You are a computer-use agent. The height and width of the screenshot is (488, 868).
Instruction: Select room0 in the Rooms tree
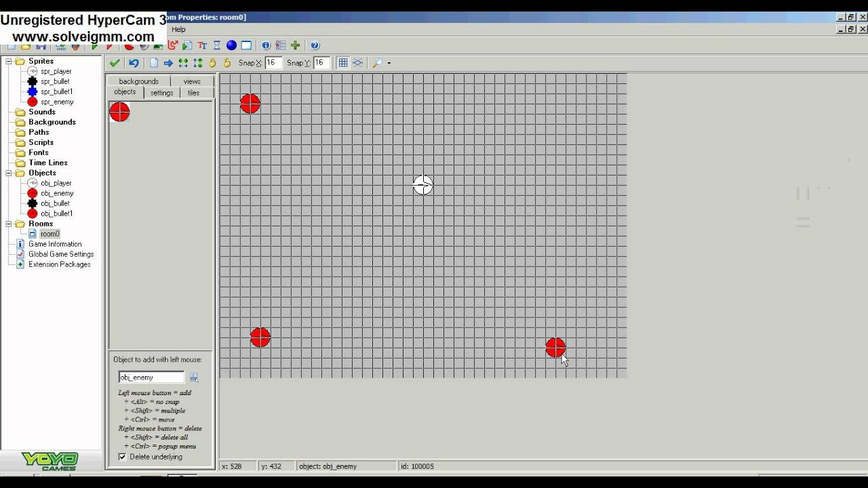pyautogui.click(x=50, y=234)
